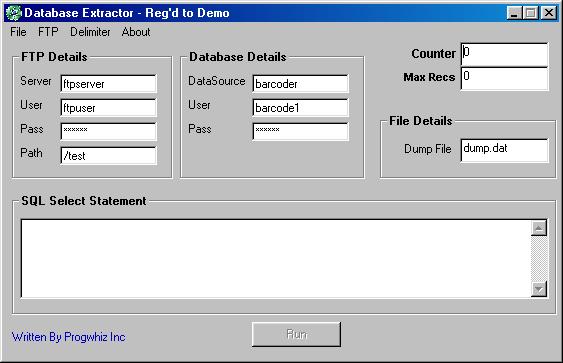Click the Counter input field

click(x=504, y=54)
